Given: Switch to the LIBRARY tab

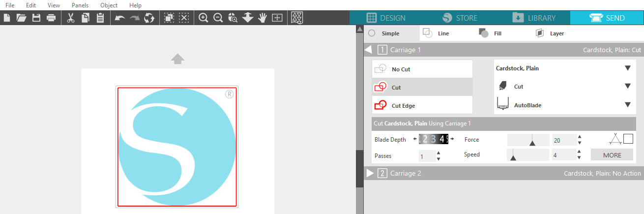Looking at the screenshot, I should coord(533,18).
